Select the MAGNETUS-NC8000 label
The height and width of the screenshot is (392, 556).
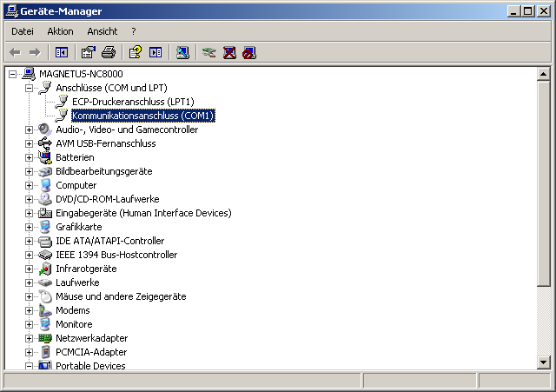[81, 74]
